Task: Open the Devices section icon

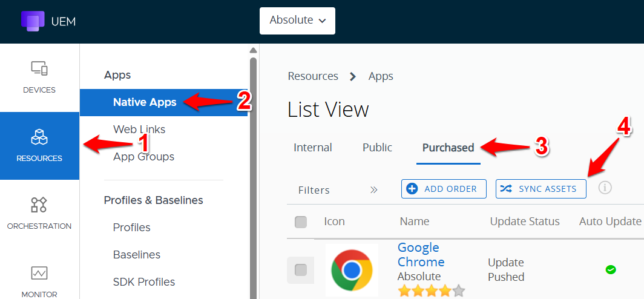Action: tap(39, 68)
